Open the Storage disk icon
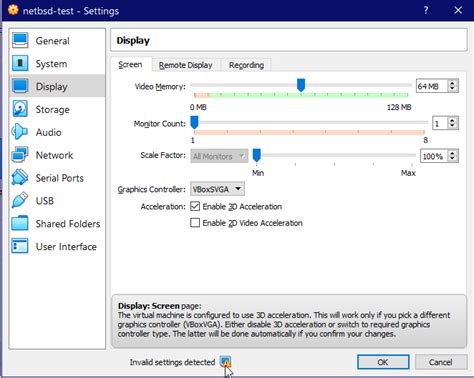Screen dimensions: 474x378 [x=20, y=109]
